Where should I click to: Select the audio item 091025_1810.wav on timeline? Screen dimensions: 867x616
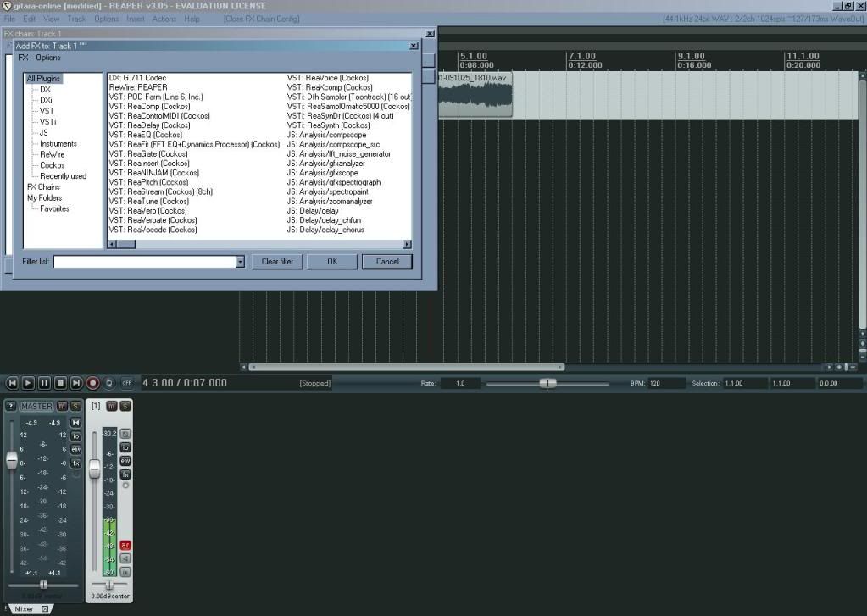(x=475, y=94)
